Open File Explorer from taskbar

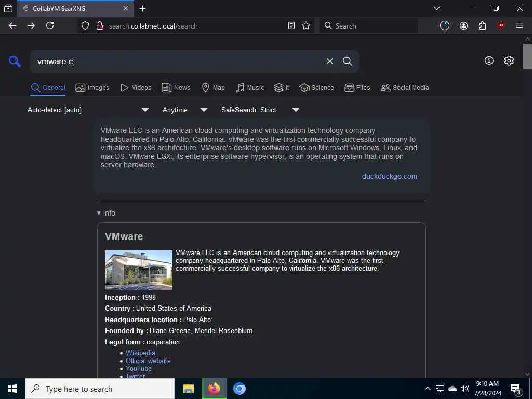click(188, 389)
